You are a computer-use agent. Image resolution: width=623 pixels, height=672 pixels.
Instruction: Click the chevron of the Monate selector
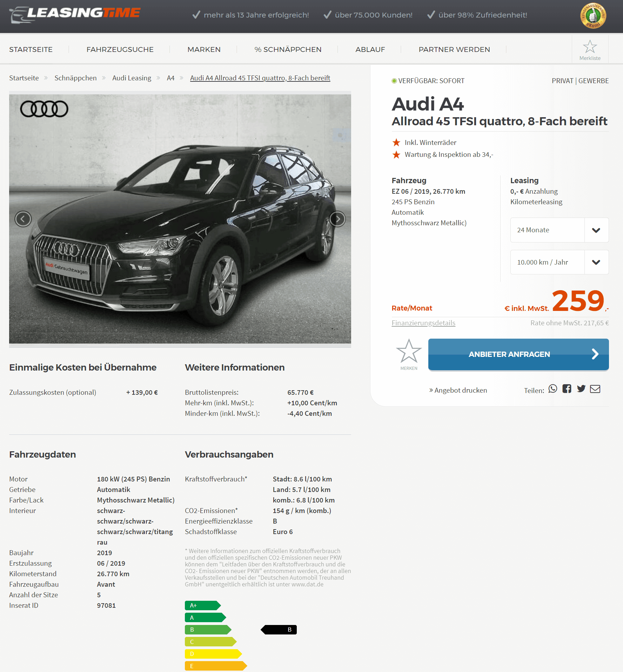coord(596,230)
